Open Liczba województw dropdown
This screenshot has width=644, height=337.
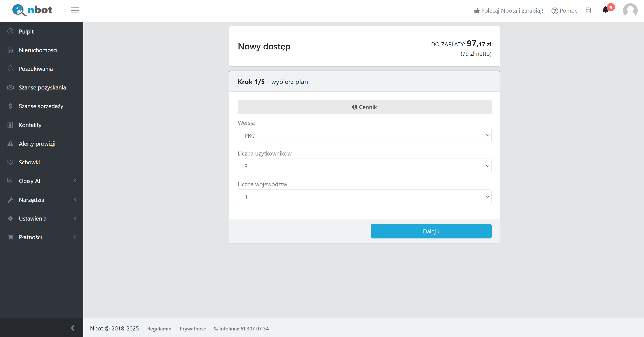(x=364, y=197)
